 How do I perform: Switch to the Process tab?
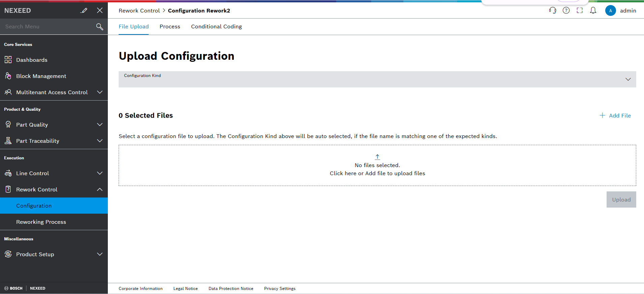170,27
